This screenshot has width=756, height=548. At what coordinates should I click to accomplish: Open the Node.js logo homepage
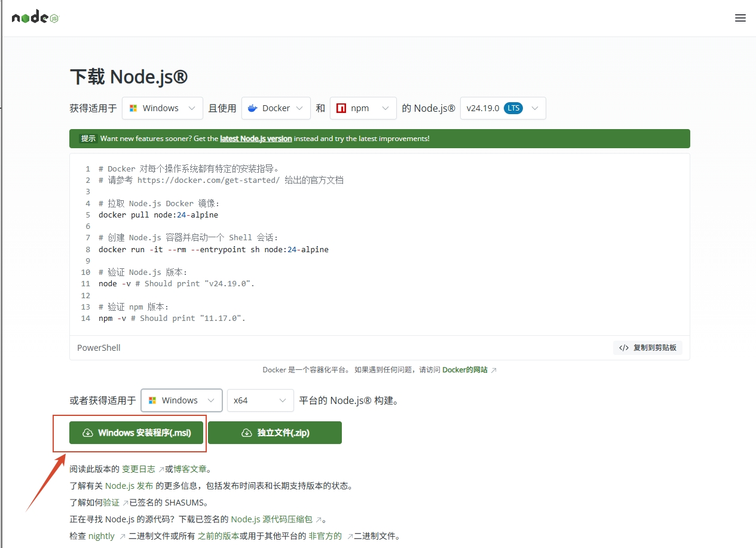pyautogui.click(x=35, y=17)
